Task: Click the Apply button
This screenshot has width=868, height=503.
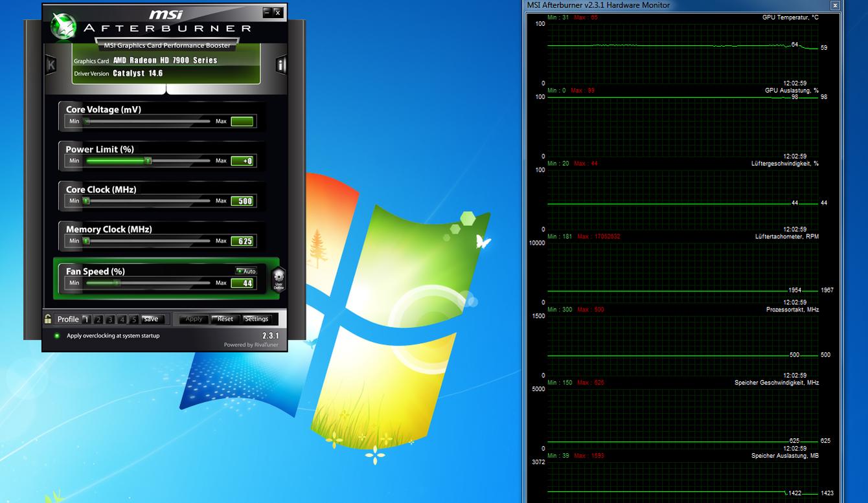Action: [194, 319]
